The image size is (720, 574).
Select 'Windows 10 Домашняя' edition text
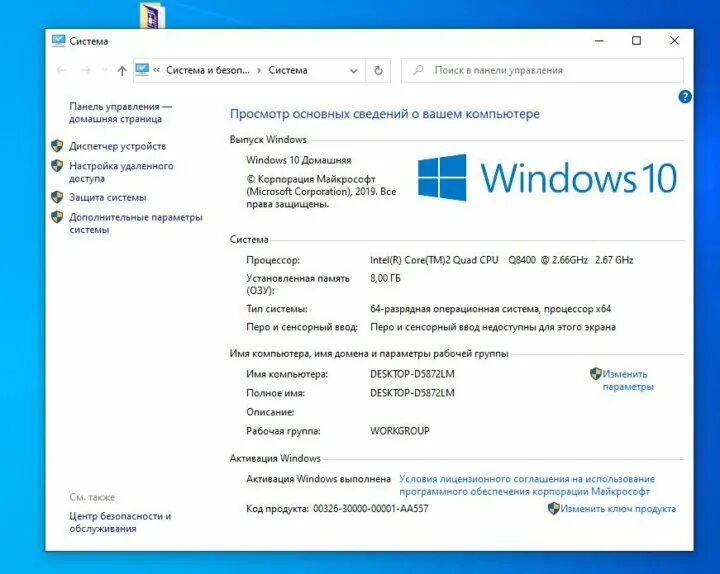(x=298, y=160)
